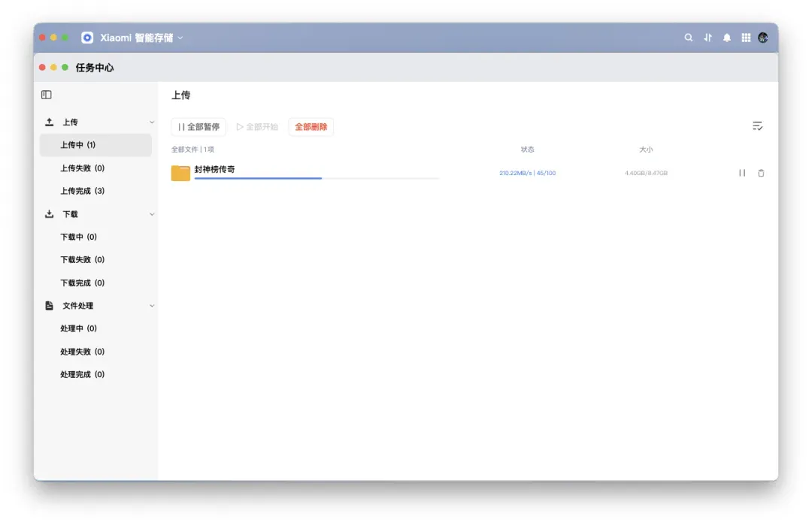Click the 4.40GB/8.47GB size text
The image size is (812, 526).
click(646, 173)
